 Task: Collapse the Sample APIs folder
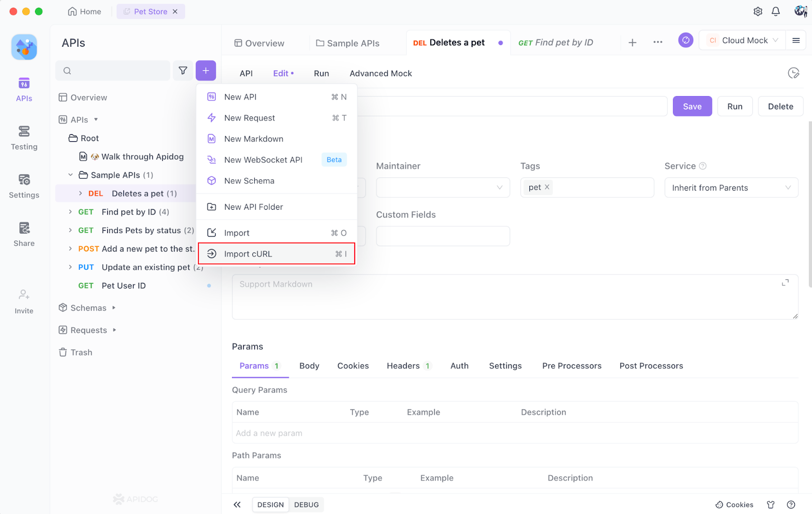pos(71,175)
